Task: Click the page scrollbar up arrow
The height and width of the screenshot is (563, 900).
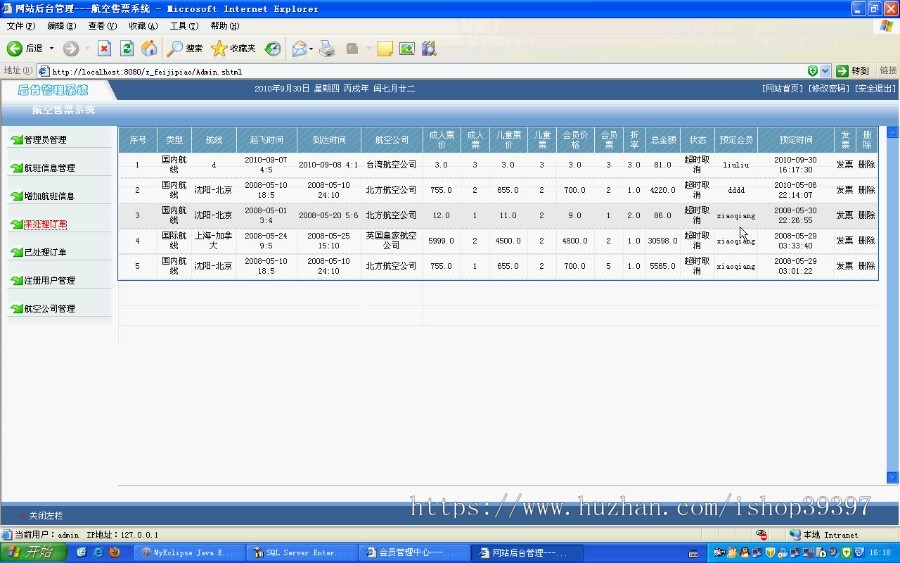Action: click(x=893, y=132)
